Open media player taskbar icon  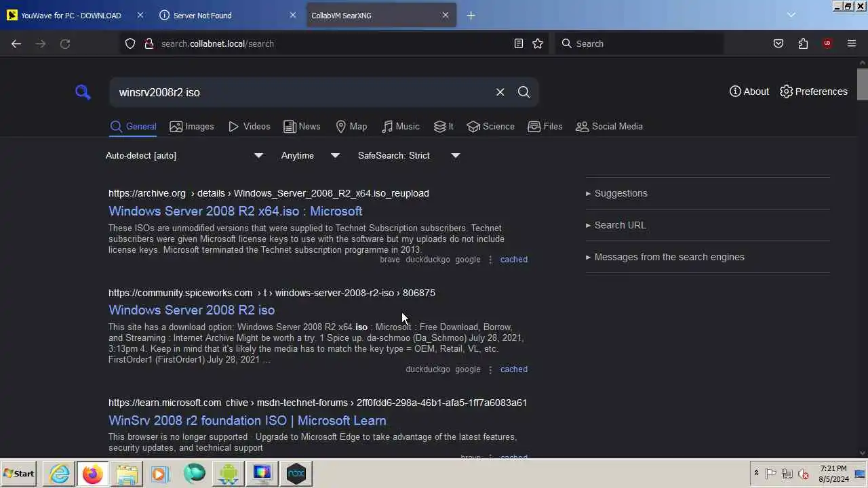tap(160, 473)
